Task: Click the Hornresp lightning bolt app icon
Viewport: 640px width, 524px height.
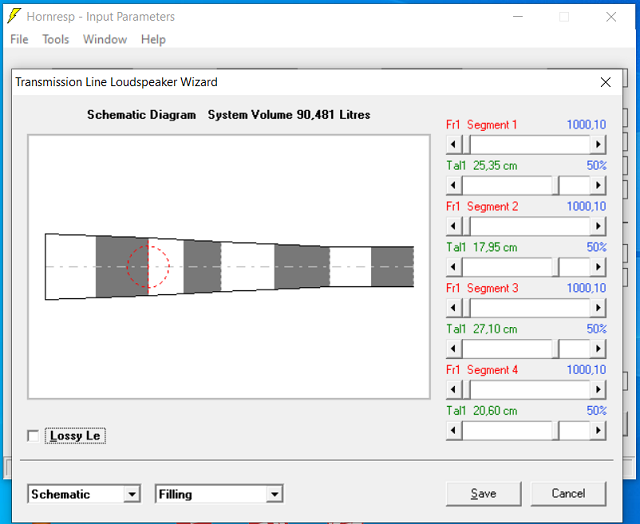Action: [x=14, y=16]
